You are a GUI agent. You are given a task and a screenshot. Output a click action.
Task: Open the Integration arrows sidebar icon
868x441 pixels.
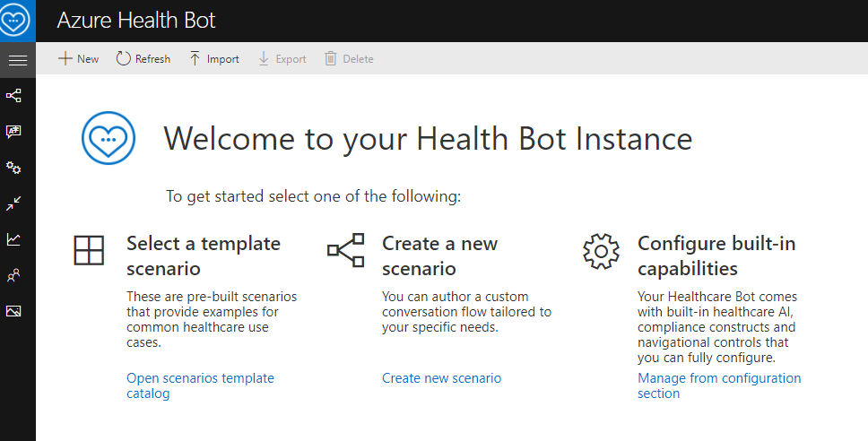[13, 203]
